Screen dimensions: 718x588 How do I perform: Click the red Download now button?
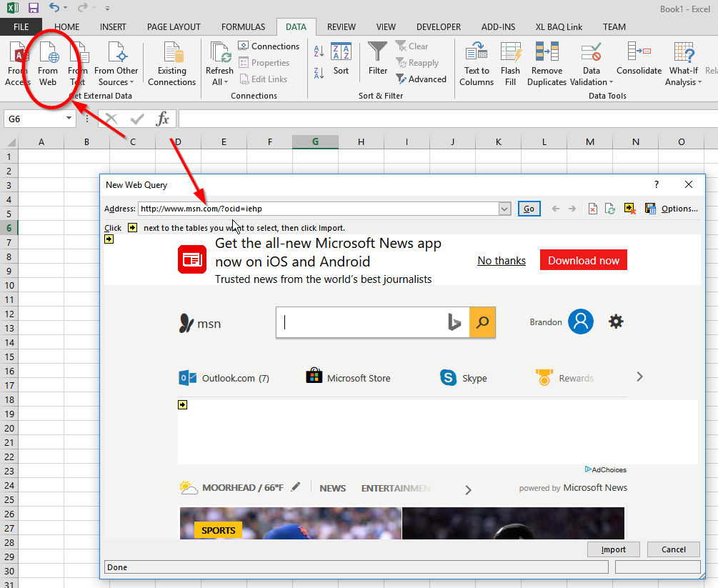(x=584, y=260)
